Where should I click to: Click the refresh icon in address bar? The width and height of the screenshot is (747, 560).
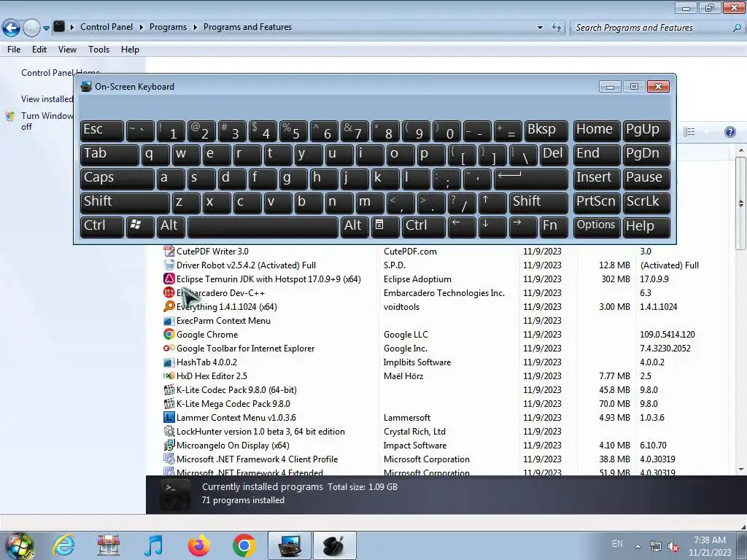(557, 27)
